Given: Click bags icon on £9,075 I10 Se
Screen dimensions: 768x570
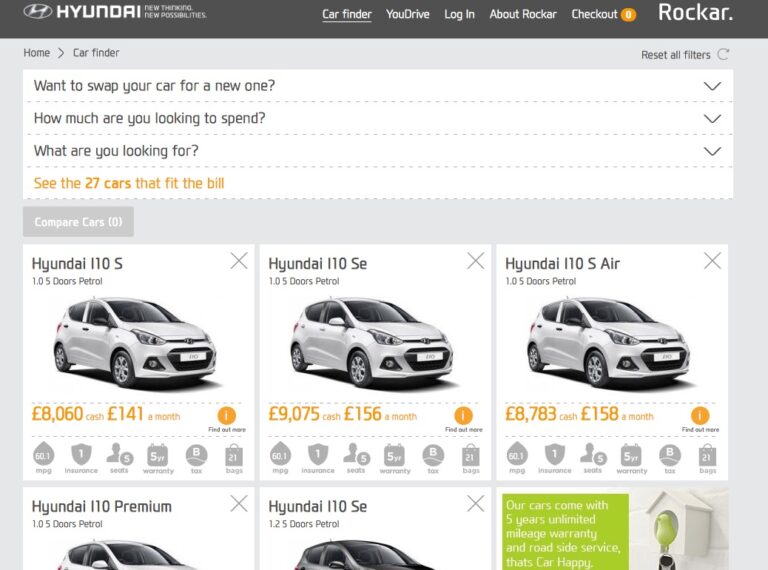Looking at the screenshot, I should coord(470,455).
